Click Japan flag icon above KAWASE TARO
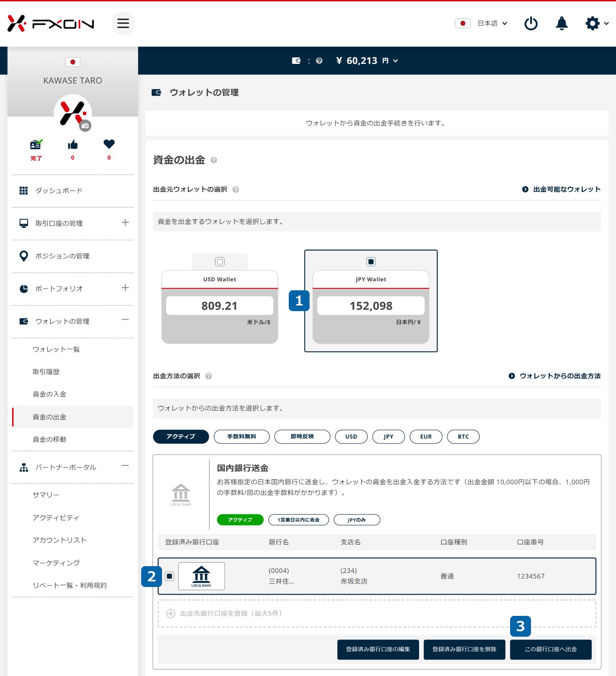Screen dimensions: 616x676 pyautogui.click(x=73, y=62)
